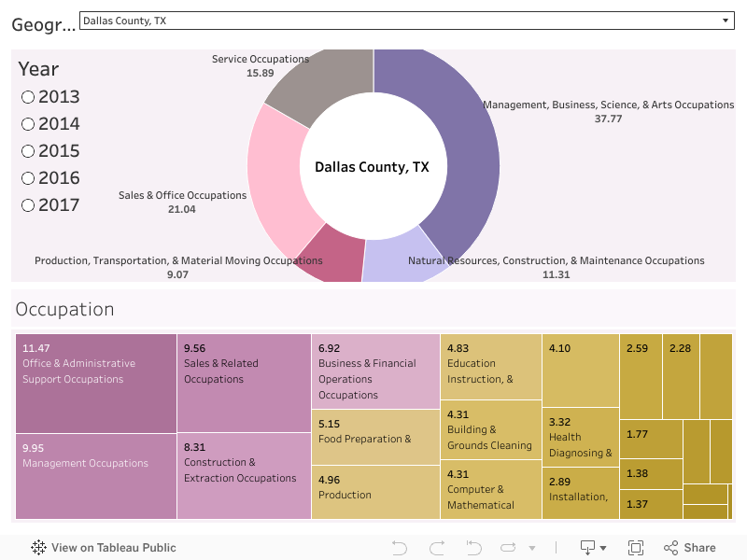The width and height of the screenshot is (747, 560).
Task: Click the Undo arrow in the toolbar
Action: (400, 548)
